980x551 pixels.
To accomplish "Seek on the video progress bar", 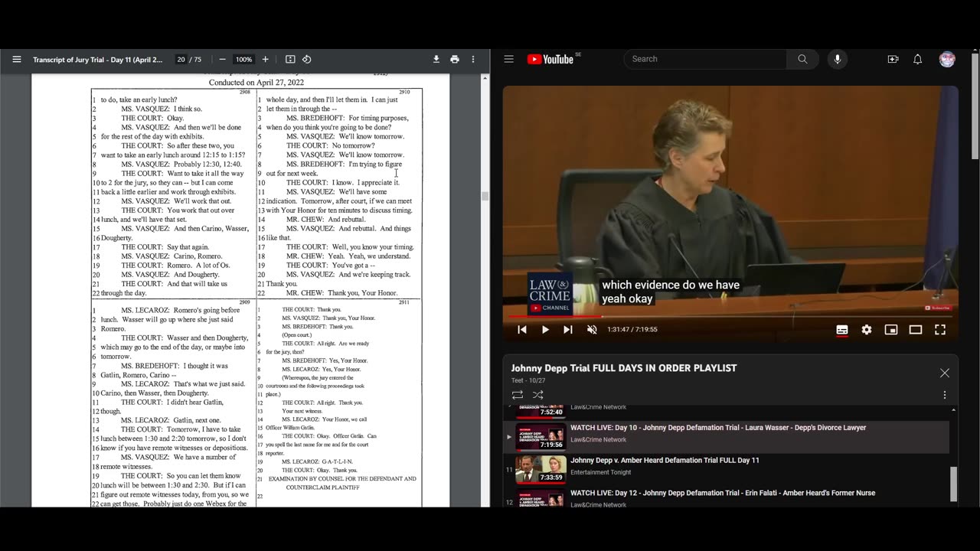I will click(x=730, y=316).
